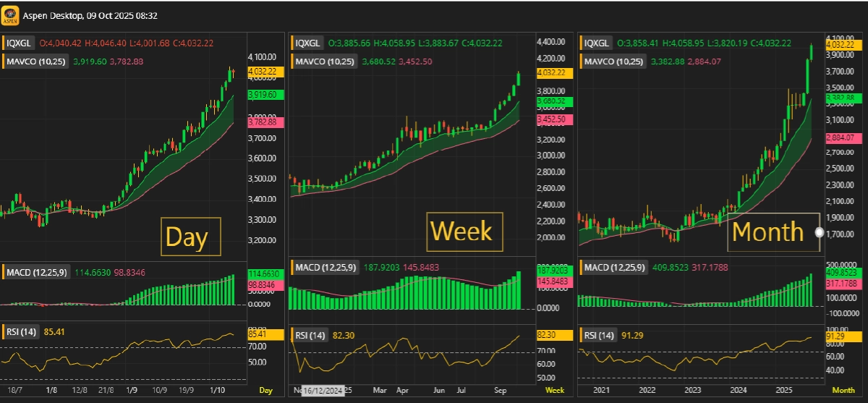Select the RSI (14) label on the Day chart
This screenshot has width=868, height=403.
(22, 332)
